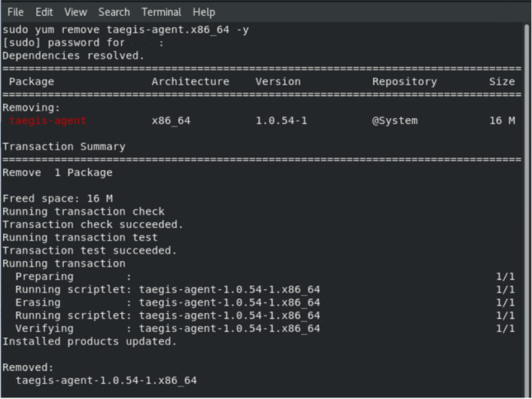The image size is (532, 399).
Task: Click the Transaction Summary heading
Action: click(64, 147)
